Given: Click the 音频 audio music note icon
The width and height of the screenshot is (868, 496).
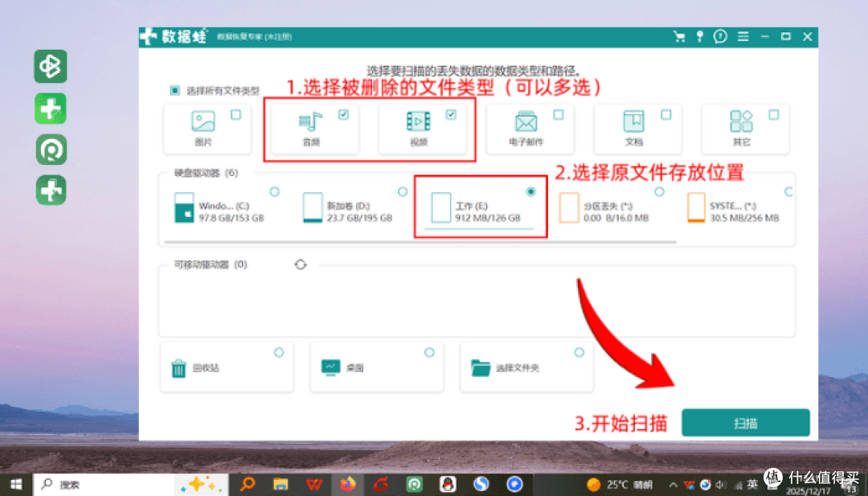Looking at the screenshot, I should point(310,121).
